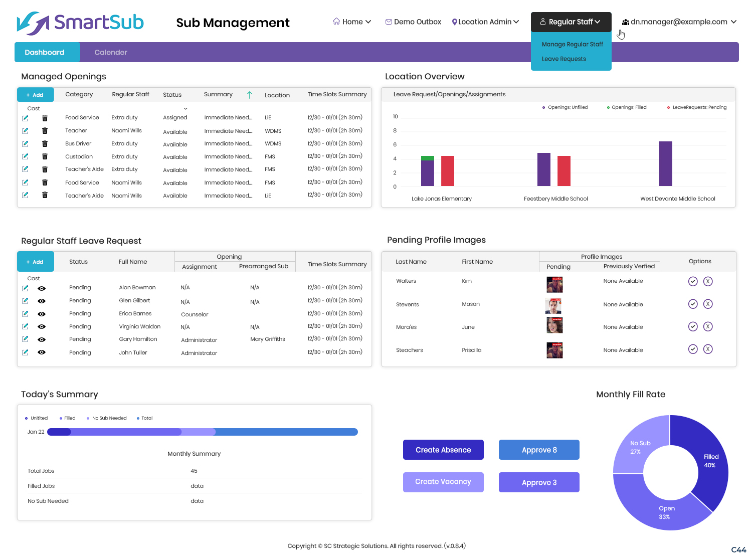View Erica Barnes's leave request details

coord(42,314)
